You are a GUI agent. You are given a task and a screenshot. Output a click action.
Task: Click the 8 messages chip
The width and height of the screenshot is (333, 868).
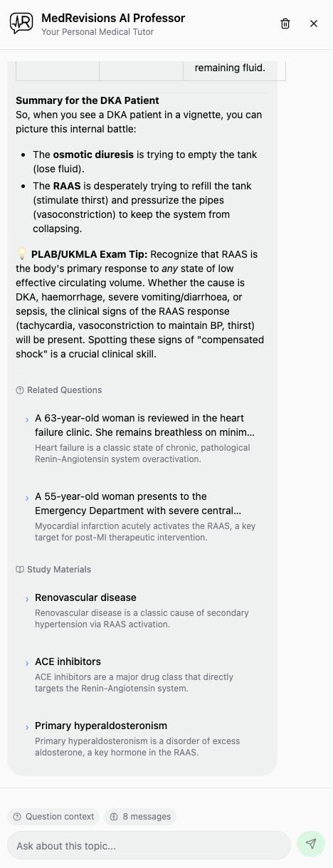(140, 817)
